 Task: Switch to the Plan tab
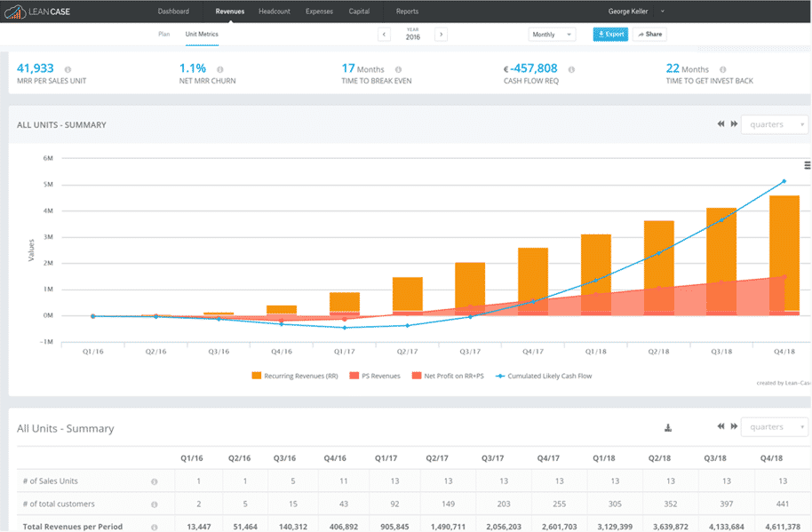pyautogui.click(x=163, y=34)
